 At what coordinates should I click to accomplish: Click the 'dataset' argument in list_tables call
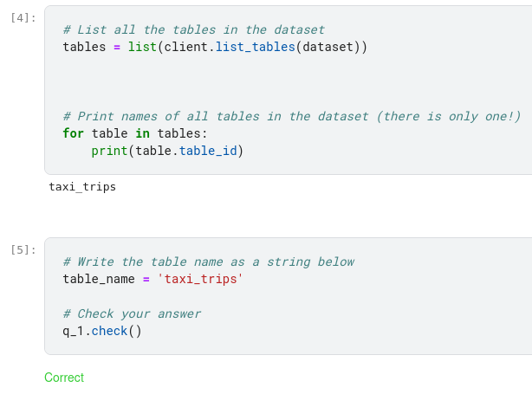pyautogui.click(x=329, y=47)
